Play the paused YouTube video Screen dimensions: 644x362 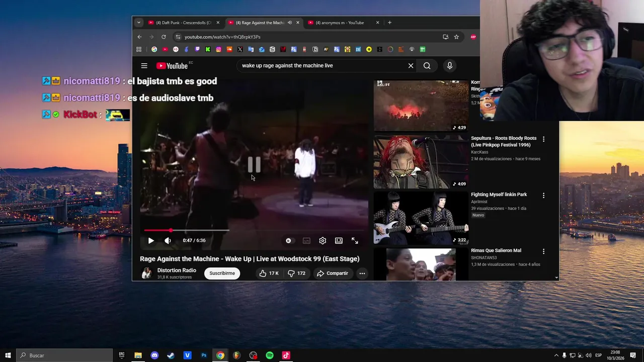[151, 240]
